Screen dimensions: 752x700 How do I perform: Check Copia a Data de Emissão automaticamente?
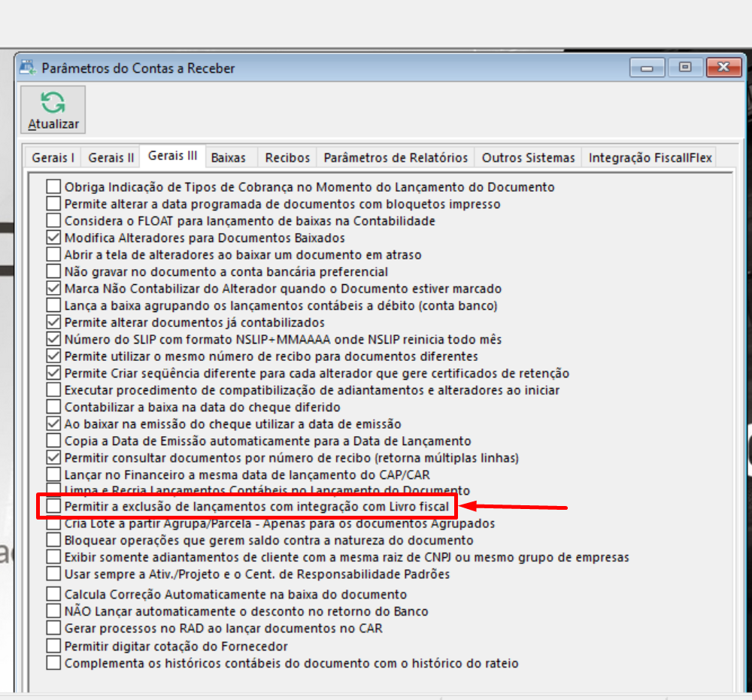[53, 441]
